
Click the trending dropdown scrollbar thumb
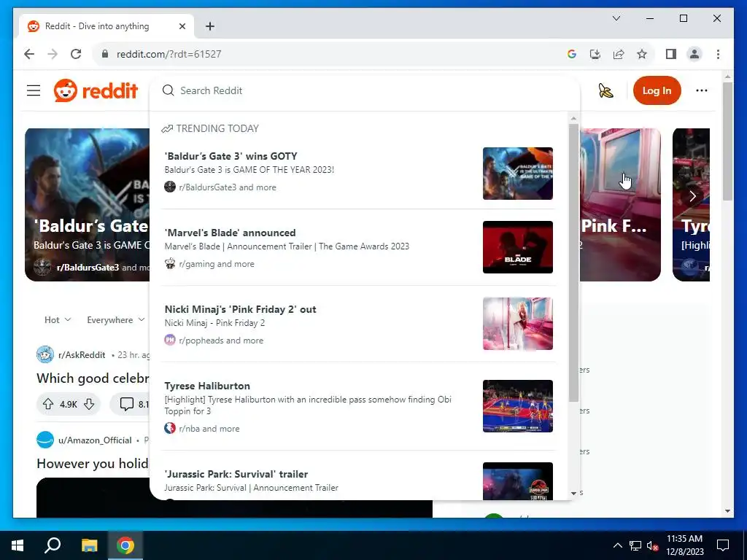point(573,262)
